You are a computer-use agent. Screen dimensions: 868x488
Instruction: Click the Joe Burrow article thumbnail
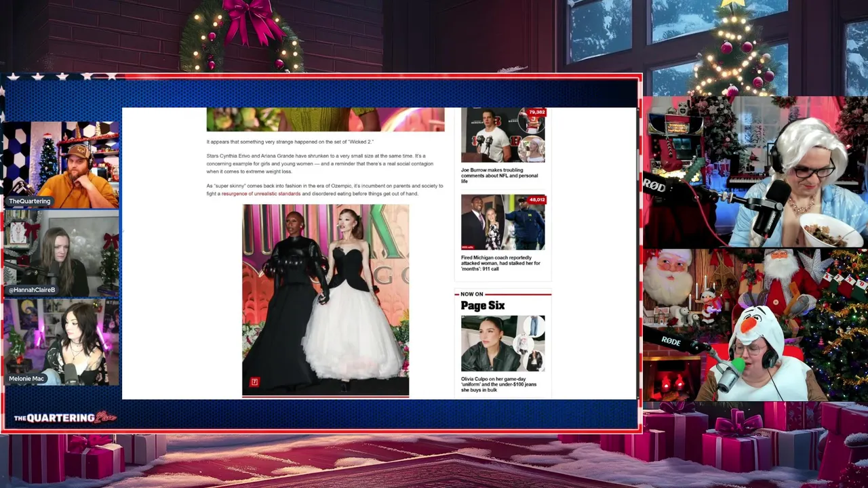coord(502,135)
